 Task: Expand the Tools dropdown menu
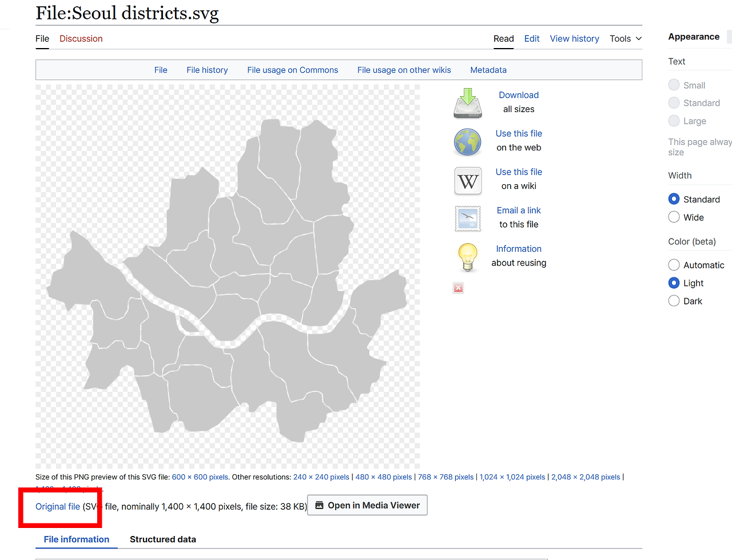tap(626, 38)
